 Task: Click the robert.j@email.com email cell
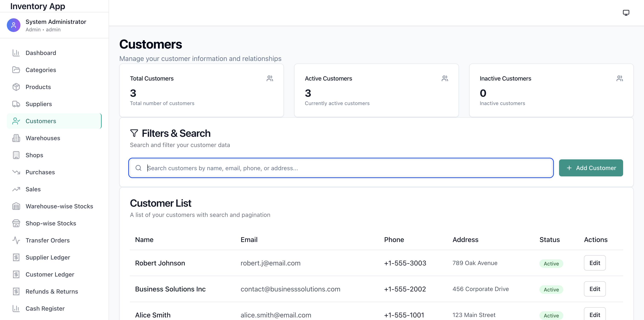tap(270, 263)
